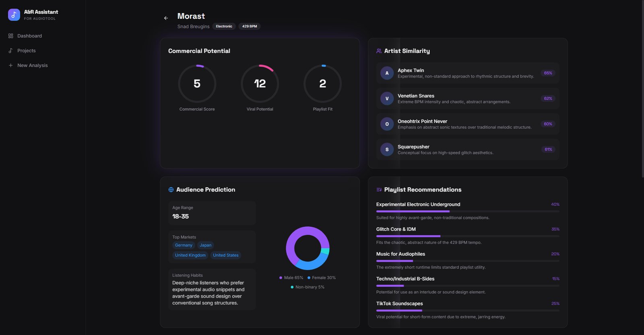644x335 pixels.
Task: Select the Aphex Twin avatar circle
Action: coord(387,73)
